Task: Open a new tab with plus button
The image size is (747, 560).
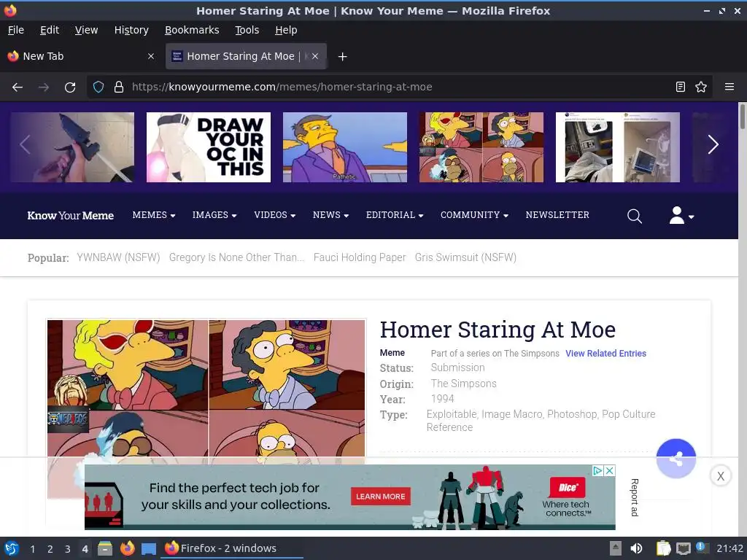Action: pyautogui.click(x=342, y=57)
